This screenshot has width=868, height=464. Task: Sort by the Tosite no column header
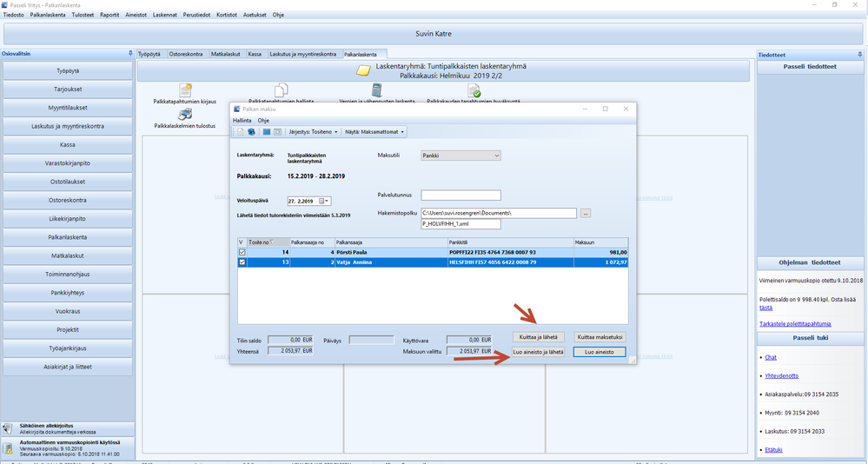[268, 242]
